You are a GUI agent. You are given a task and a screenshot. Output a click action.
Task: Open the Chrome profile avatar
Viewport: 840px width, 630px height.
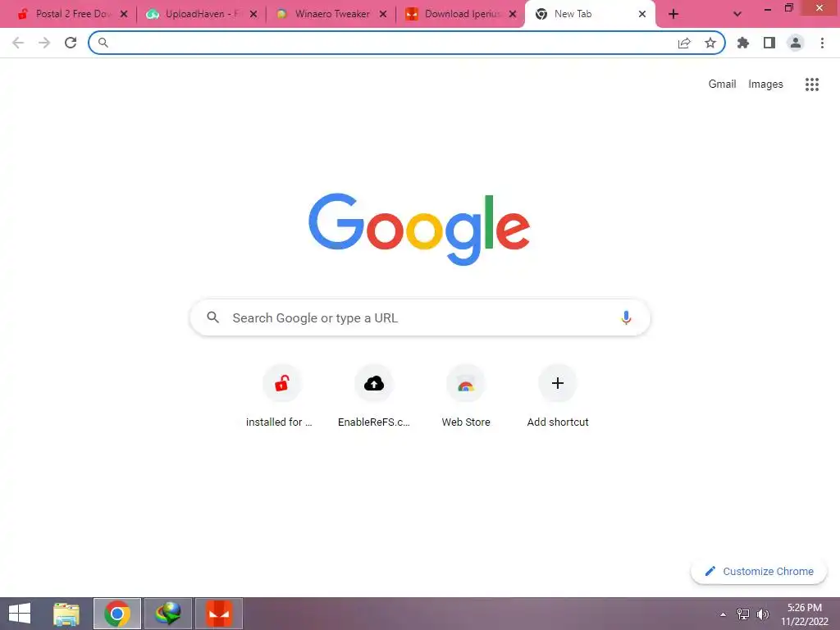click(x=796, y=43)
